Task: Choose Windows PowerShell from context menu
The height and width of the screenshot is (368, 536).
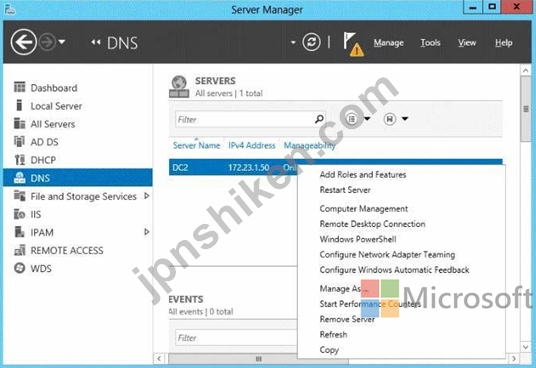Action: pyautogui.click(x=358, y=239)
